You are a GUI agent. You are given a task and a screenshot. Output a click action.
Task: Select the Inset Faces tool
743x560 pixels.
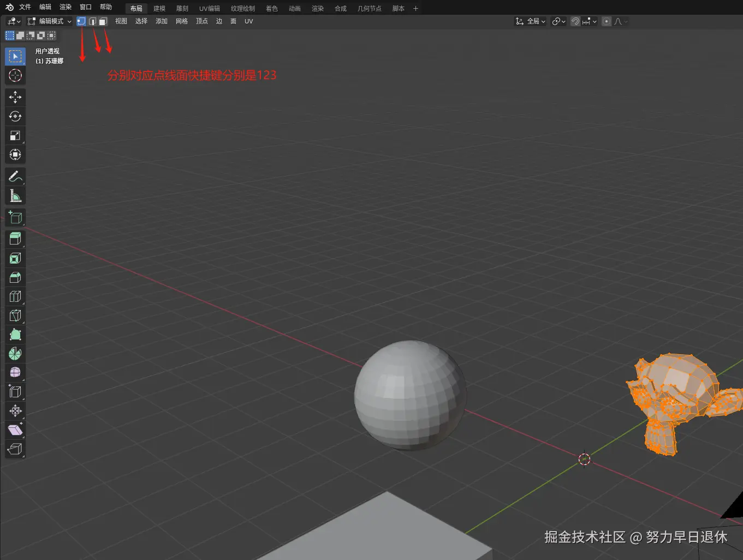tap(15, 258)
